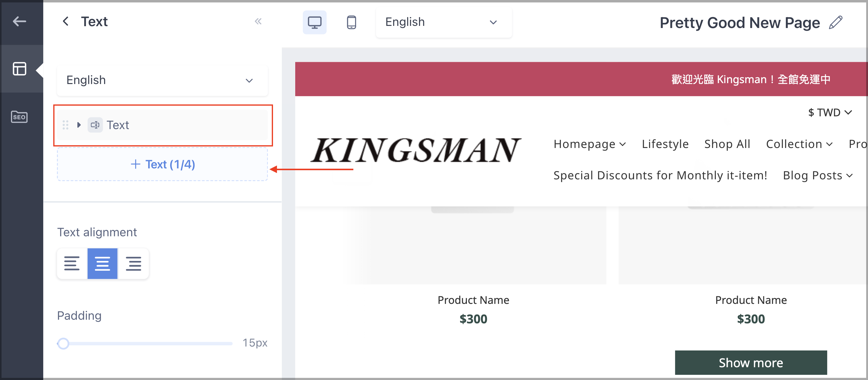Align text to the right
Viewport: 868px width, 380px height.
(133, 264)
